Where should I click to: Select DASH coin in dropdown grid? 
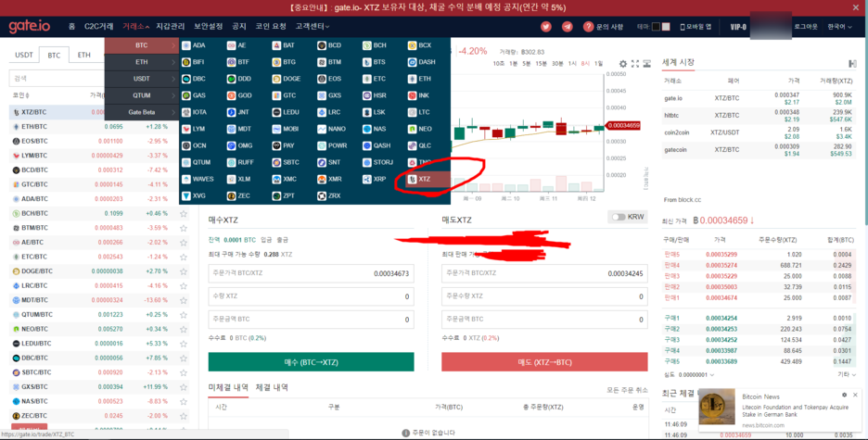click(x=421, y=62)
